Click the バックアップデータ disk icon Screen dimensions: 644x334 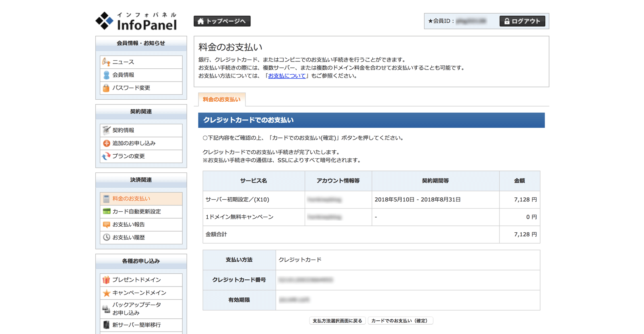click(106, 309)
